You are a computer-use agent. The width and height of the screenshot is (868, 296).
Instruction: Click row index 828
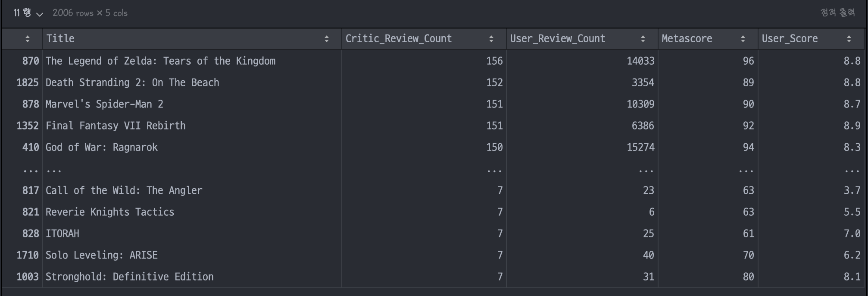pos(31,233)
